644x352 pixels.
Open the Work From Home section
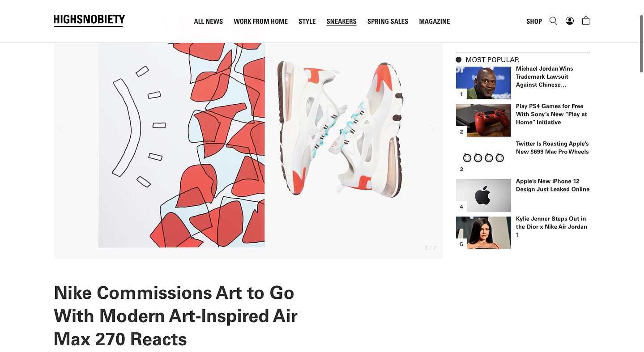pos(260,21)
